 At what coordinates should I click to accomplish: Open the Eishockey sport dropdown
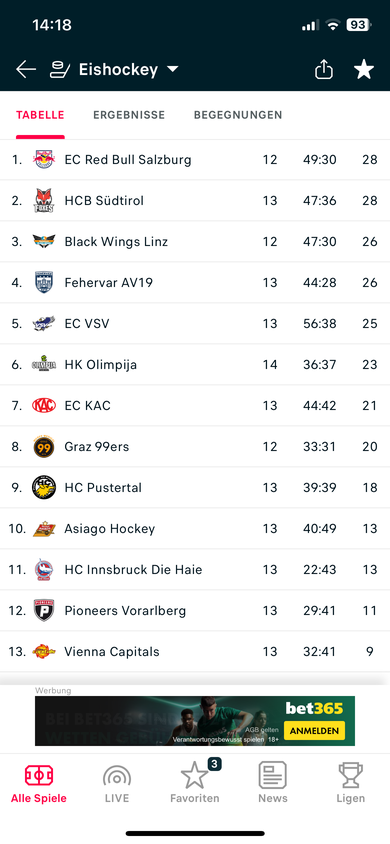pyautogui.click(x=129, y=69)
